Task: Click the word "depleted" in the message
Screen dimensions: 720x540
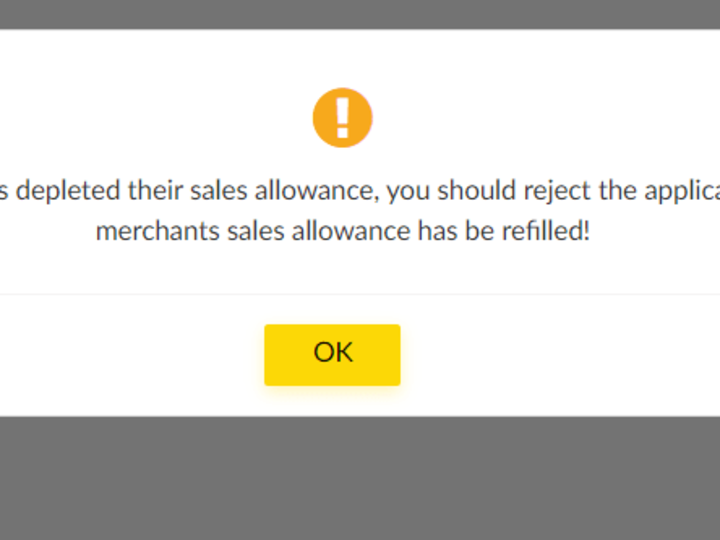Action: tap(68, 191)
